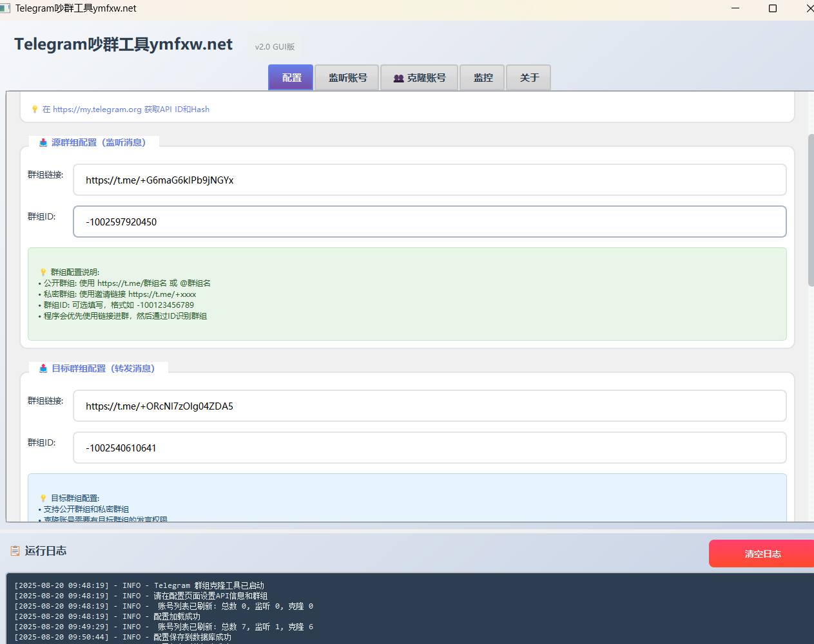The height and width of the screenshot is (644, 814).
Task: Click the target 群组ID field with -1002540610641
Action: click(429, 448)
